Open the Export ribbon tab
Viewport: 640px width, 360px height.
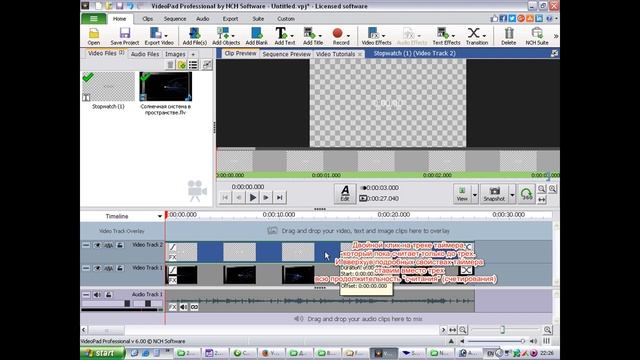230,19
